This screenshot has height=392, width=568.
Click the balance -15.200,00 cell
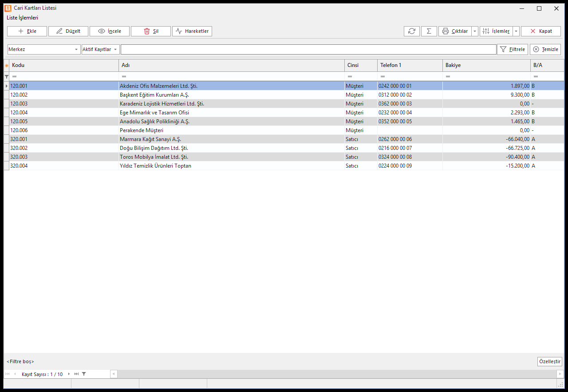pyautogui.click(x=486, y=166)
